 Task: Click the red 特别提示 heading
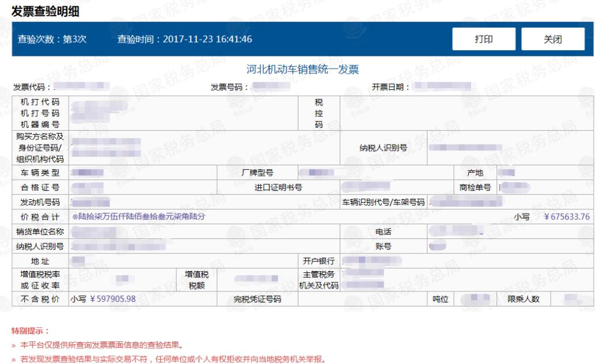31,331
